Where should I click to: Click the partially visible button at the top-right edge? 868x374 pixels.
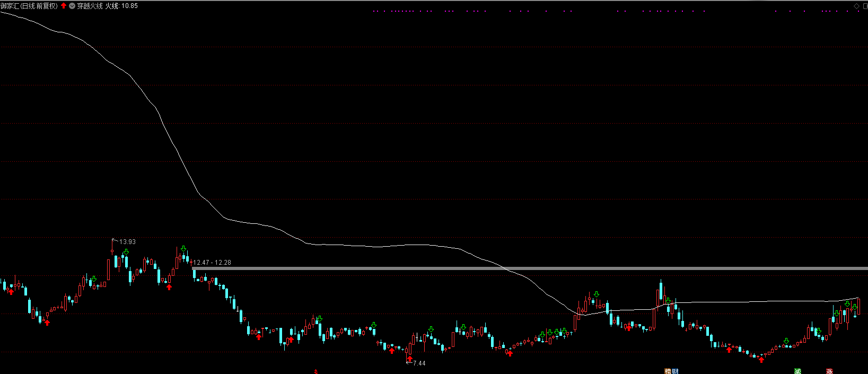[865, 6]
